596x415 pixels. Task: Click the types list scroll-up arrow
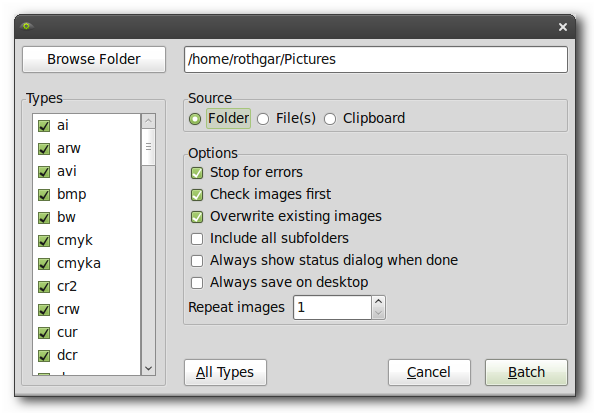tap(148, 121)
